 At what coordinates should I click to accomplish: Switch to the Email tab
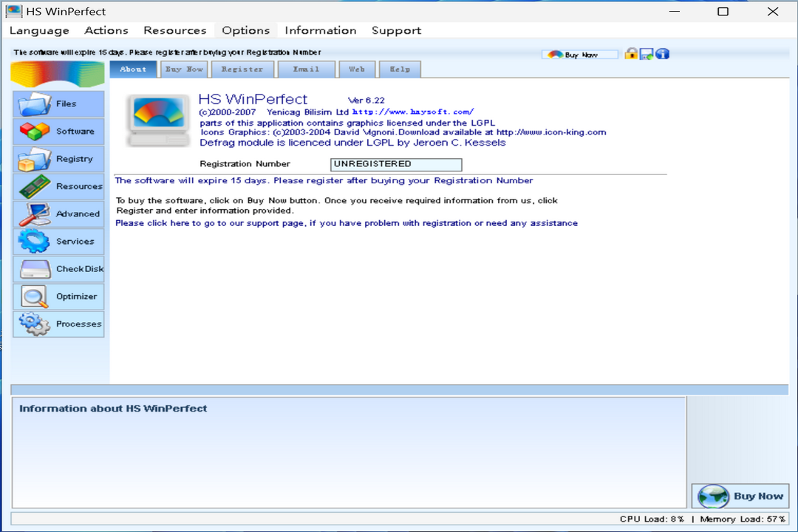(306, 69)
